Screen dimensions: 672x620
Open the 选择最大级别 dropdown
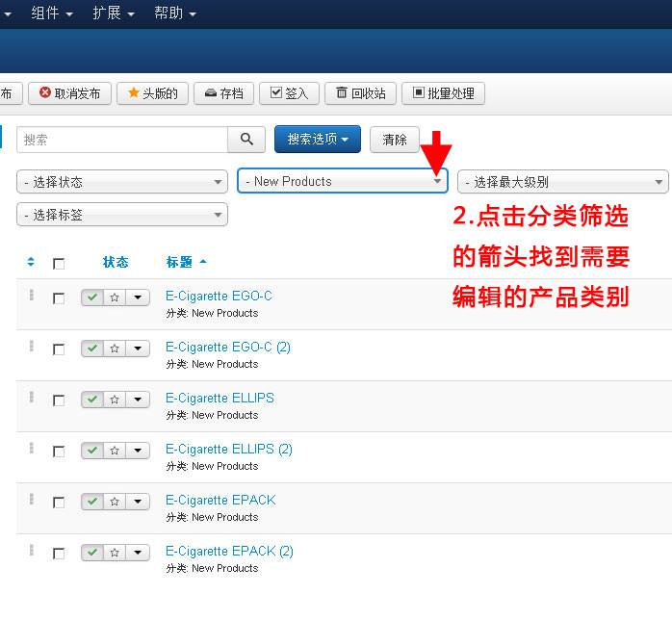click(x=562, y=182)
